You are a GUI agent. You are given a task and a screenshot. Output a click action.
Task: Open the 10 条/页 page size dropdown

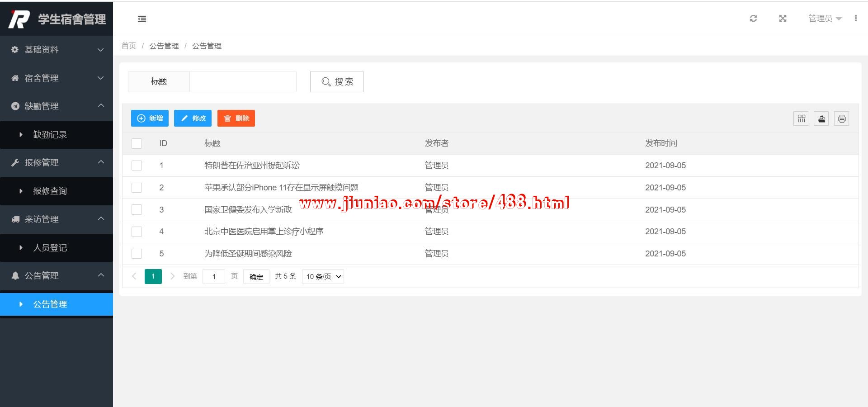[323, 276]
